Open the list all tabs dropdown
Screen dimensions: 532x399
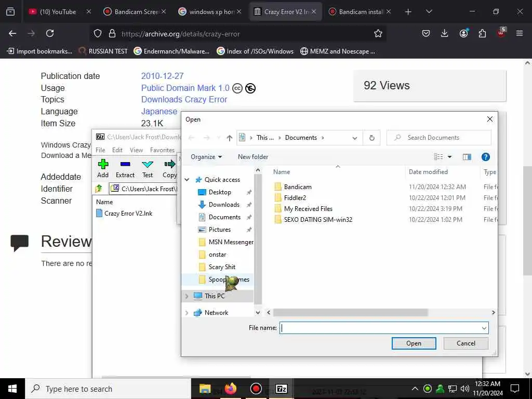pyautogui.click(x=429, y=11)
